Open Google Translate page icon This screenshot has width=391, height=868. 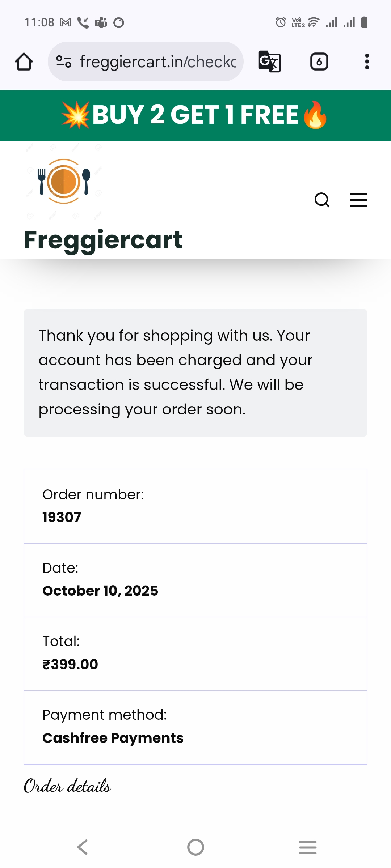click(270, 61)
